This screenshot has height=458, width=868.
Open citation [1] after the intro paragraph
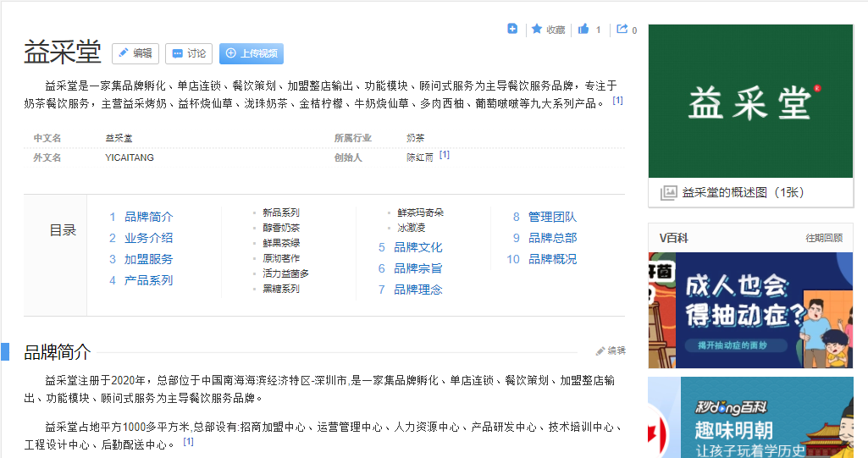(618, 101)
